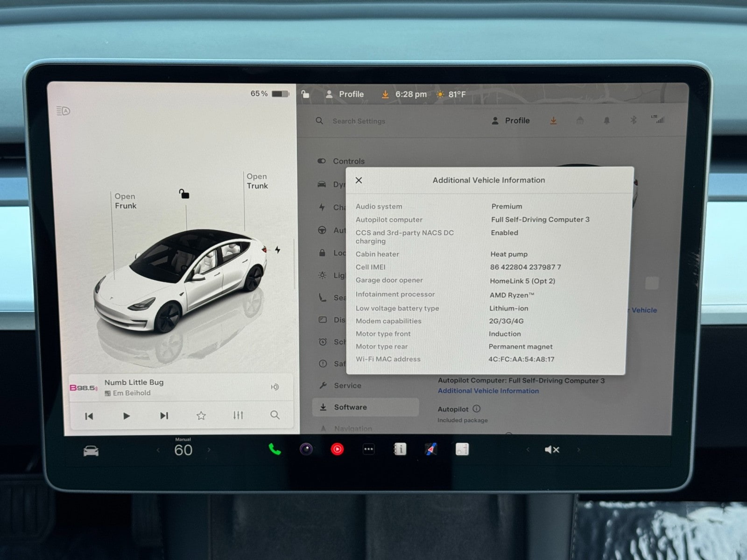Increase the temperature with right chevron
Viewport: 747px width, 560px height.
click(209, 450)
